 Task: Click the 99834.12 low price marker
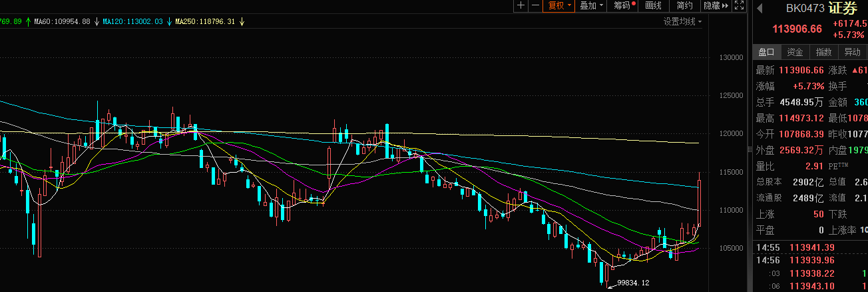coord(632,283)
